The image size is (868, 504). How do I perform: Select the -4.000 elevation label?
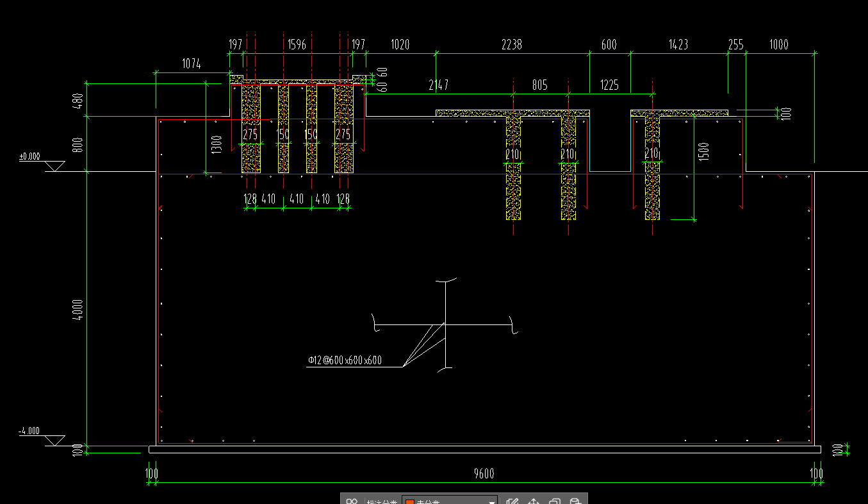[29, 430]
